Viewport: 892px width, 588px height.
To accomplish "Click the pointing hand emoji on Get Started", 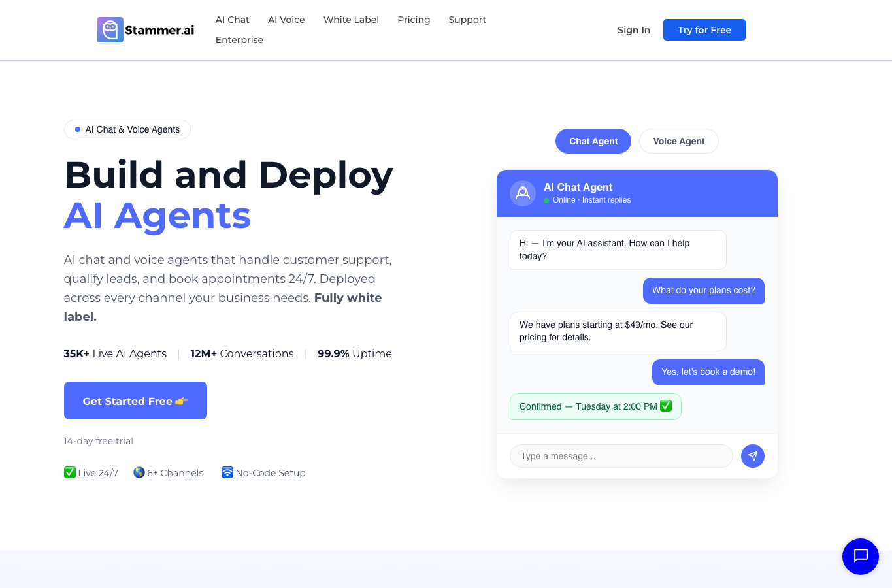I will pyautogui.click(x=182, y=401).
